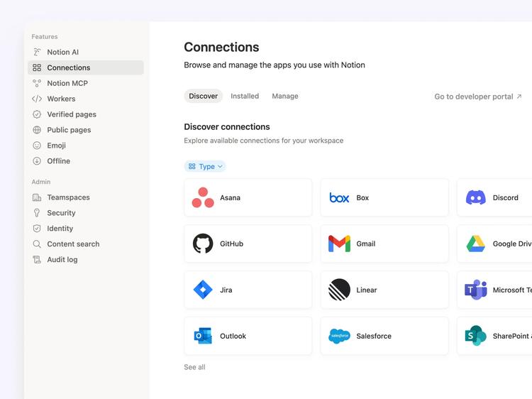532x399 pixels.
Task: Click the Emoji smiley icon
Action: (x=37, y=146)
